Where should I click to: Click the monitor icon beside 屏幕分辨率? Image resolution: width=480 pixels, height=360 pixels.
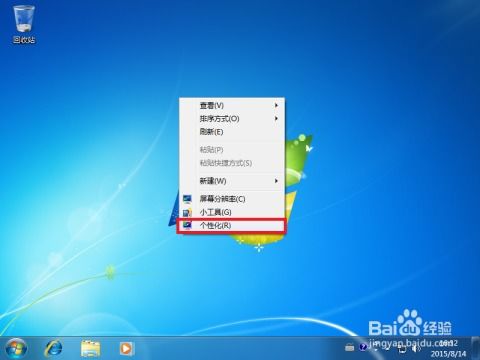click(187, 199)
